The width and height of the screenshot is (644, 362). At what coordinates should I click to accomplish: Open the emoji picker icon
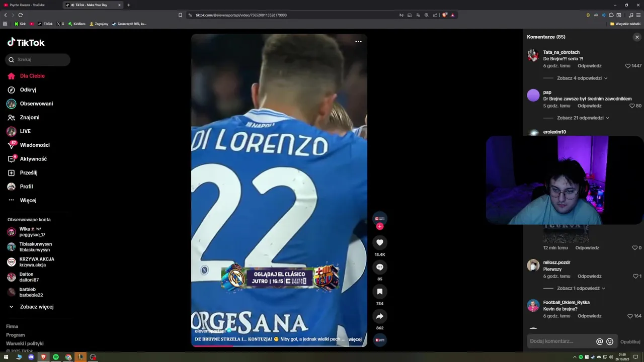tap(610, 341)
